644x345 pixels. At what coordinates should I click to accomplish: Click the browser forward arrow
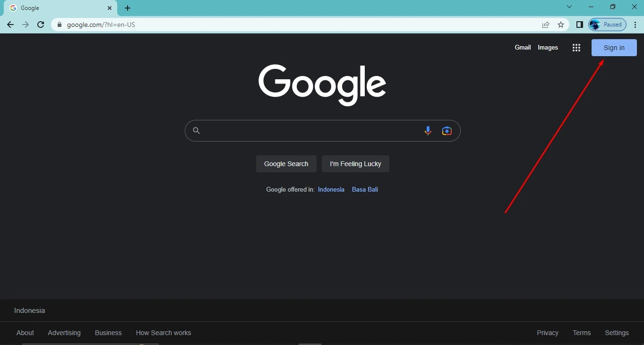click(x=26, y=25)
